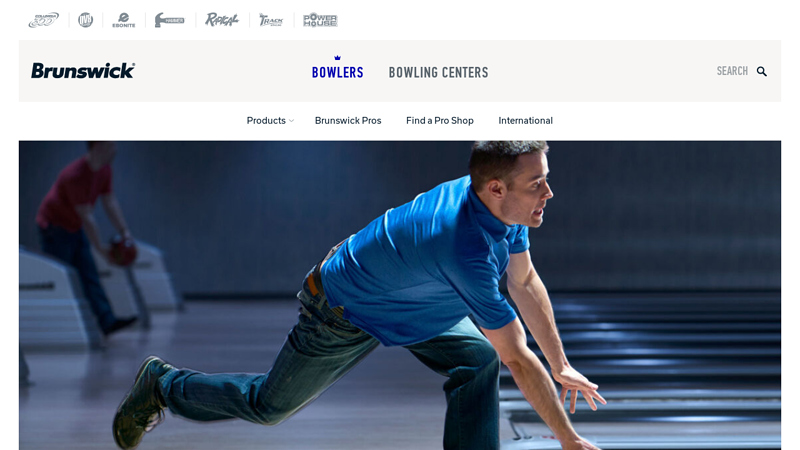
Task: Open the Ebonite brand logo
Action: coord(123,20)
